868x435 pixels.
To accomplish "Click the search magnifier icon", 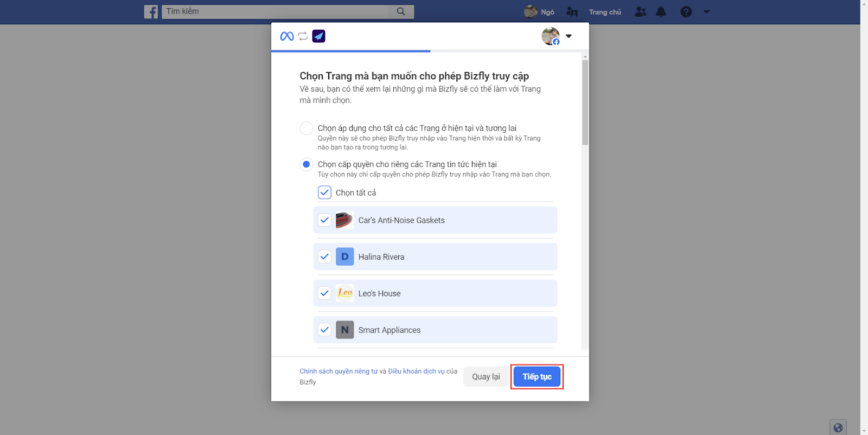I will tap(401, 11).
